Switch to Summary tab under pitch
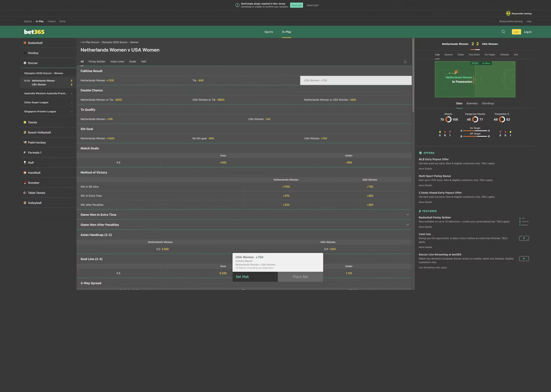 coord(472,103)
